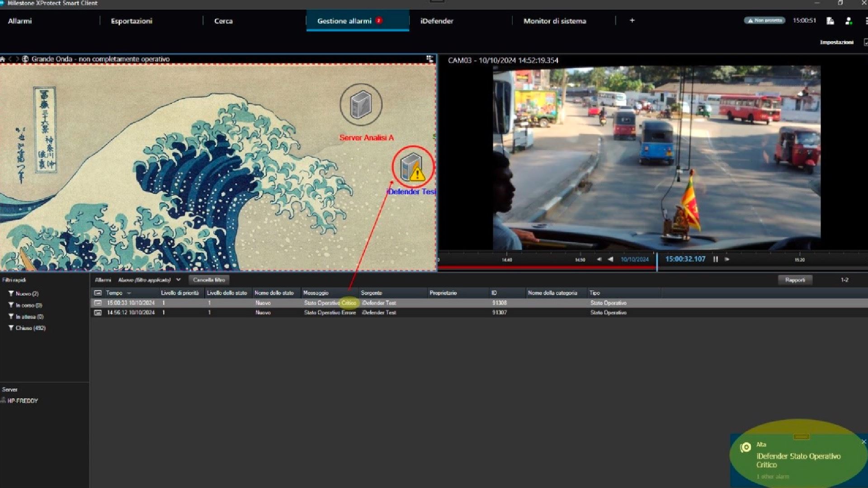Select the HP-FREDDY server
This screenshot has width=868, height=488.
[x=23, y=401]
